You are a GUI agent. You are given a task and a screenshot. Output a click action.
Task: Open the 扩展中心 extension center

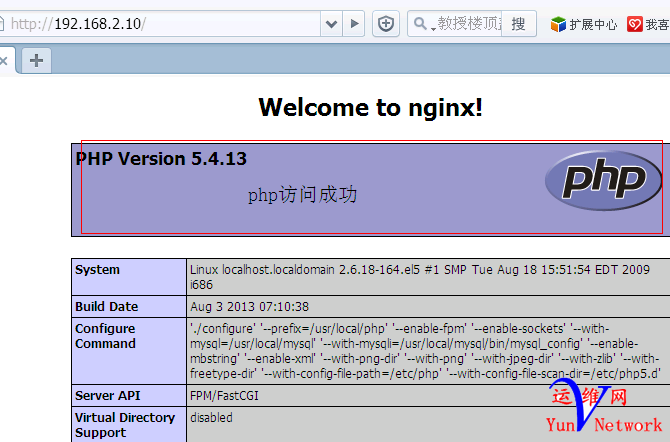584,24
